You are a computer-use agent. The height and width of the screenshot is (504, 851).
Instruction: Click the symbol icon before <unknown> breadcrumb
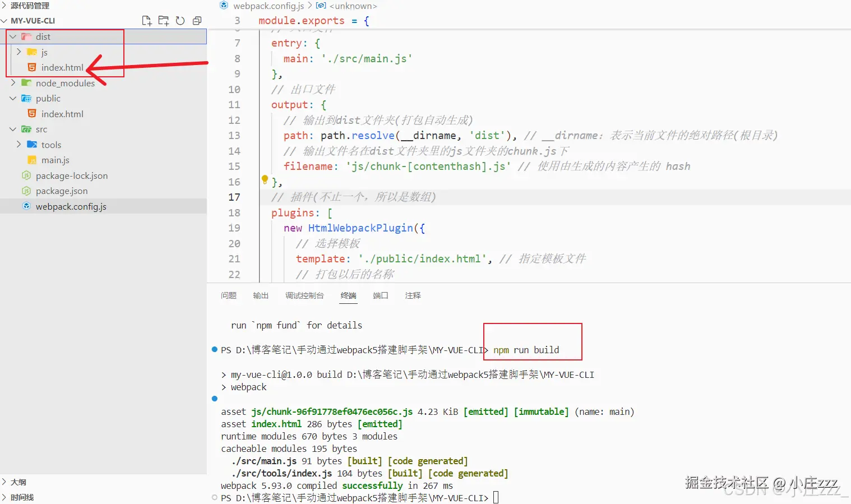click(x=321, y=6)
